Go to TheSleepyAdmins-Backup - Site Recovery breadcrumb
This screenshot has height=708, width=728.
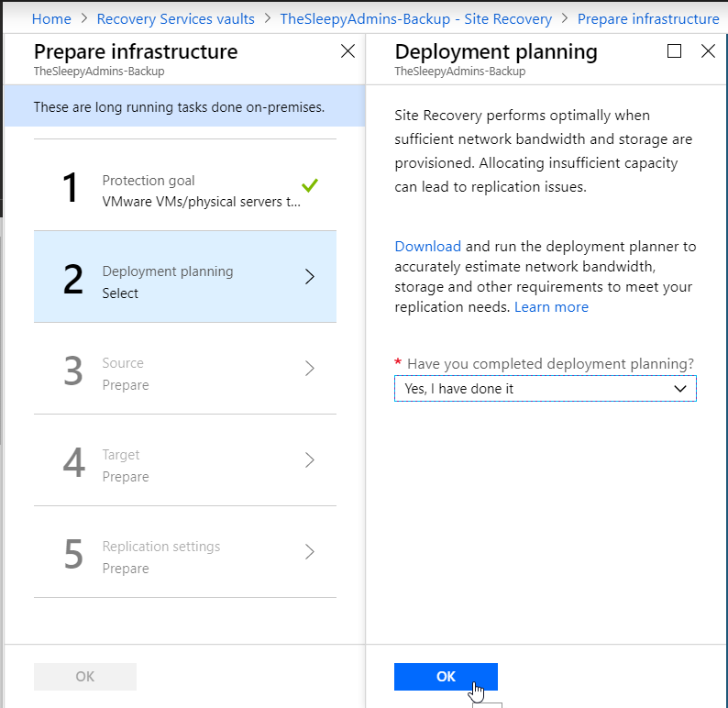pos(415,18)
